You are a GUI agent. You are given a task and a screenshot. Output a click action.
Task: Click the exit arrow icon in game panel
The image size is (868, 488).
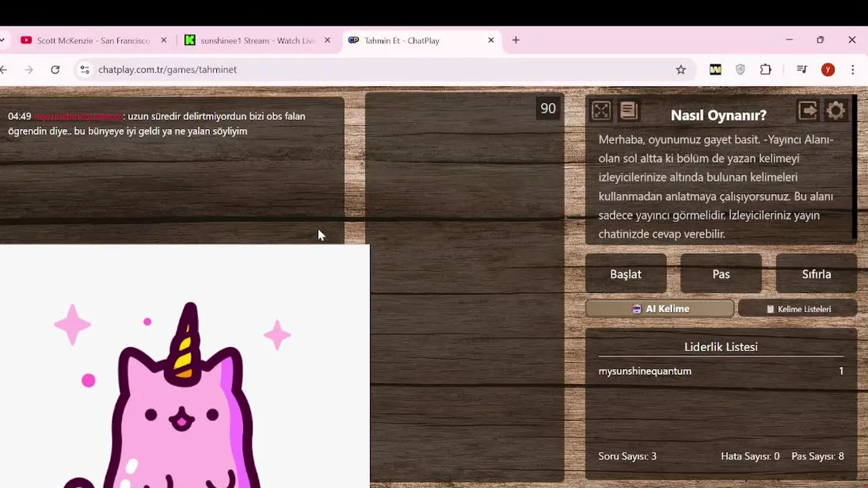click(x=808, y=110)
